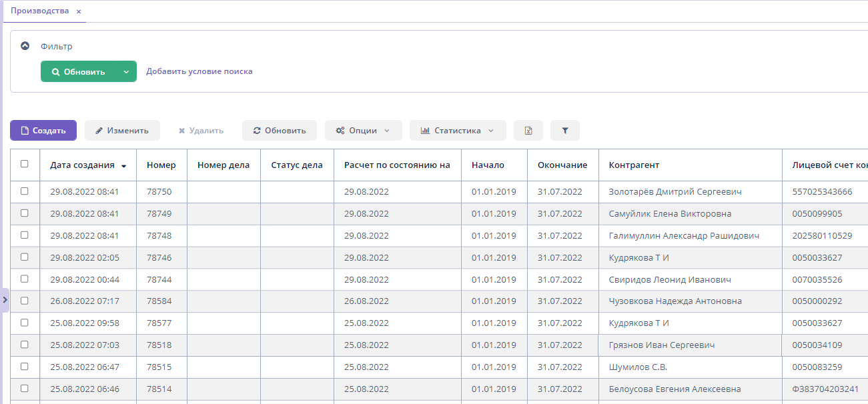Viewport: 868px width, 404px height.
Task: Open the Опции dropdown menu
Action: 363,131
